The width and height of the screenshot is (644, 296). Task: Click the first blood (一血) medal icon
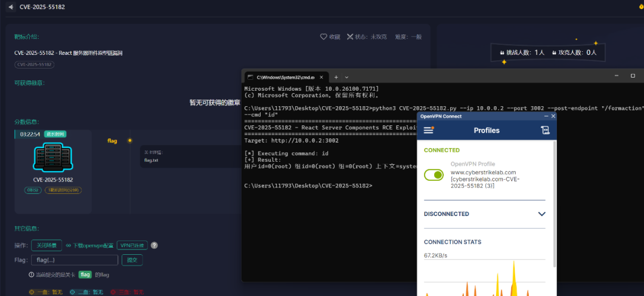[32, 292]
